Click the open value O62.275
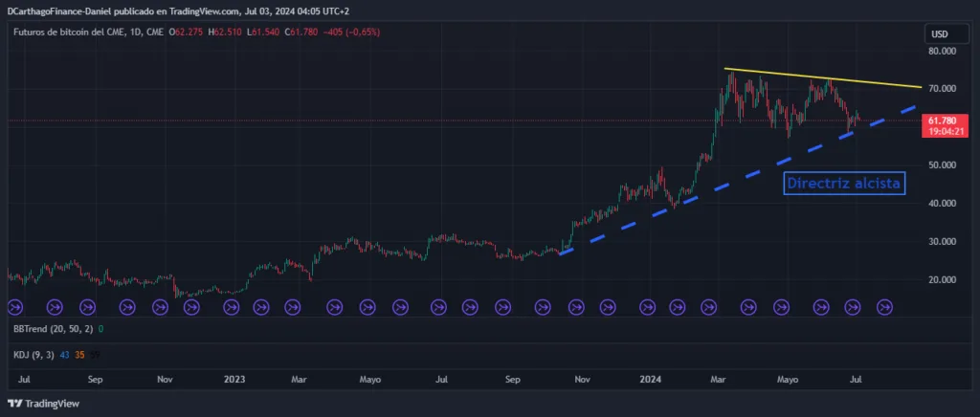980x417 pixels. [186, 32]
